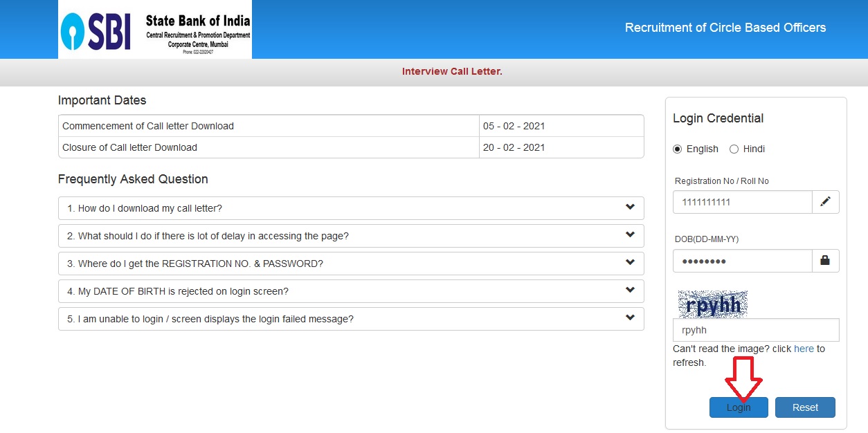Expand the FAQ about delay in accessing page
This screenshot has width=868, height=433.
[x=351, y=236]
